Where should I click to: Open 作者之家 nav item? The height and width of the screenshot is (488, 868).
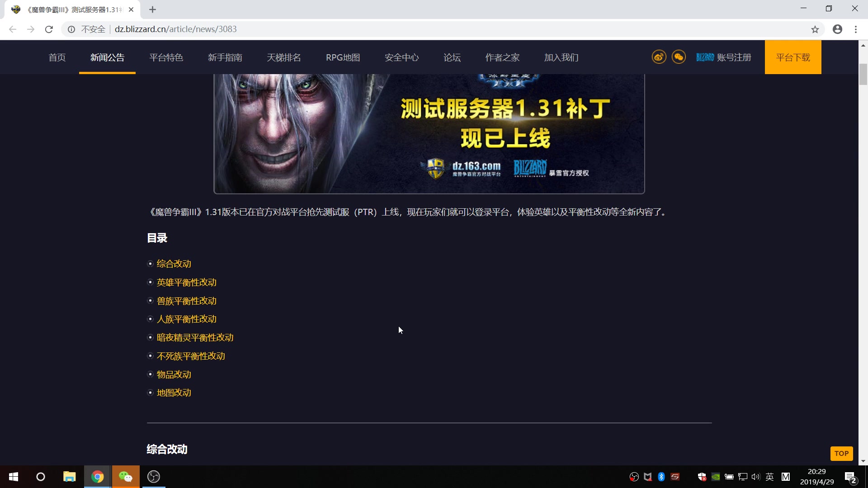(x=502, y=57)
